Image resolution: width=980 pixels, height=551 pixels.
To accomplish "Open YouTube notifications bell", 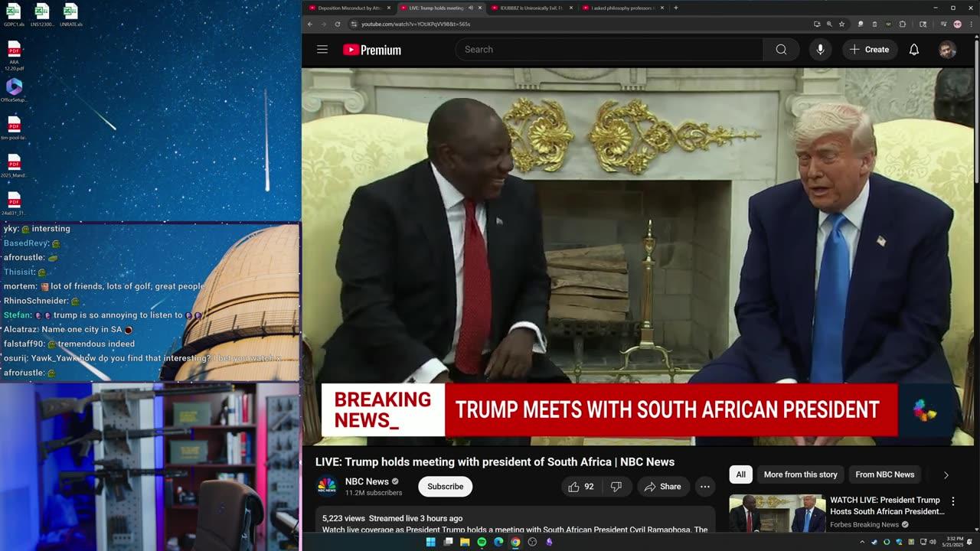I will (913, 50).
